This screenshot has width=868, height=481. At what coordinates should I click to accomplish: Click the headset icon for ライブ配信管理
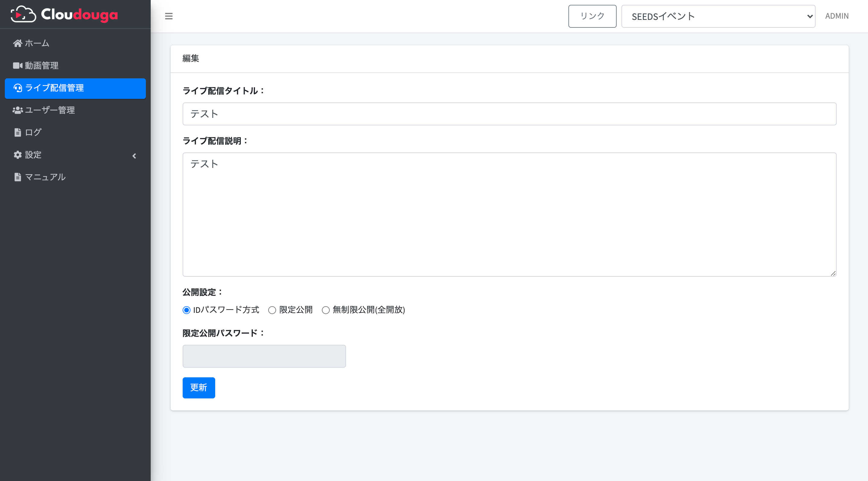pyautogui.click(x=17, y=88)
